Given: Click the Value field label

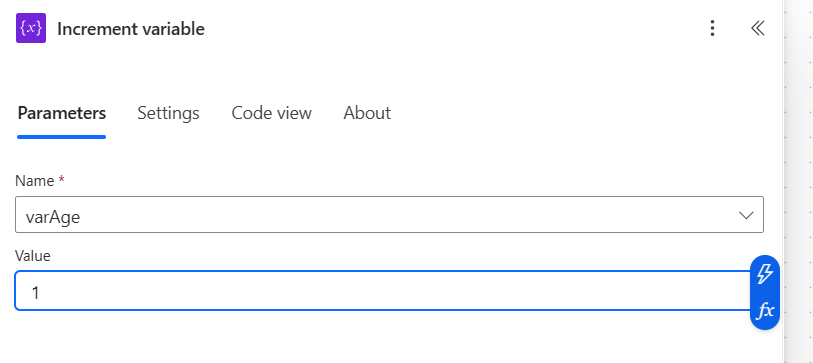Looking at the screenshot, I should (x=33, y=256).
